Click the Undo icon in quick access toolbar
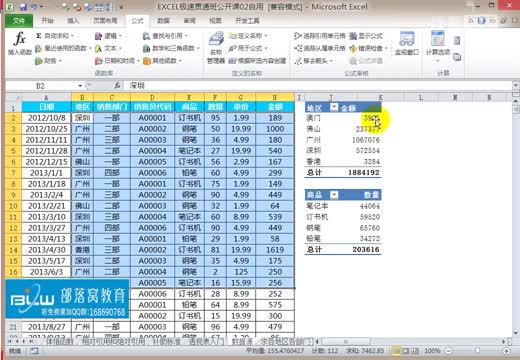 (x=34, y=7)
